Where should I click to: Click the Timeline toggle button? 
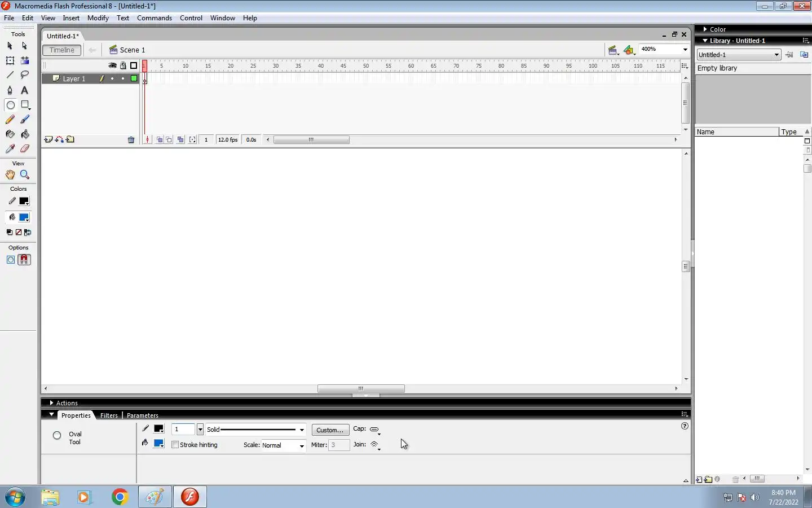(x=62, y=50)
